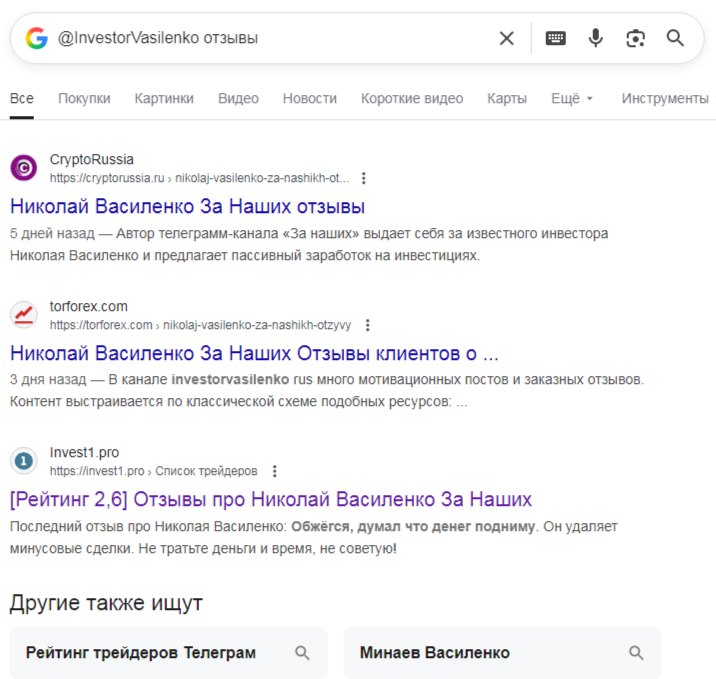Click into the Google search input field

point(270,38)
